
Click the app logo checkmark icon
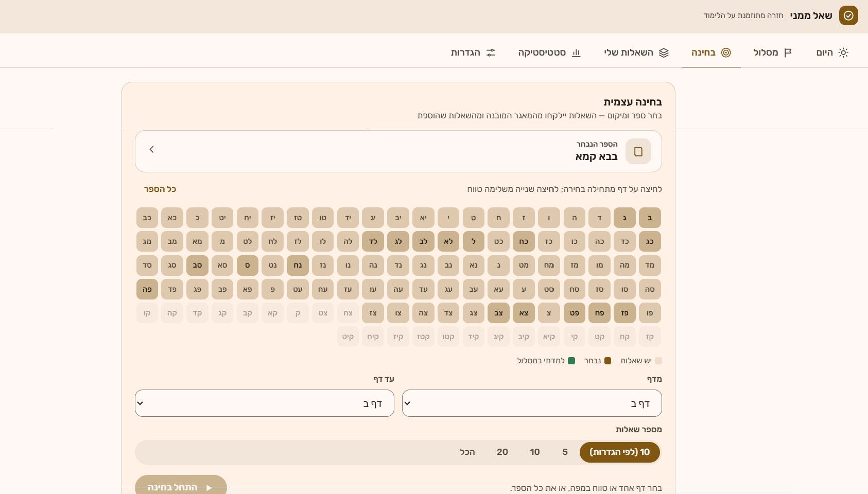848,15
